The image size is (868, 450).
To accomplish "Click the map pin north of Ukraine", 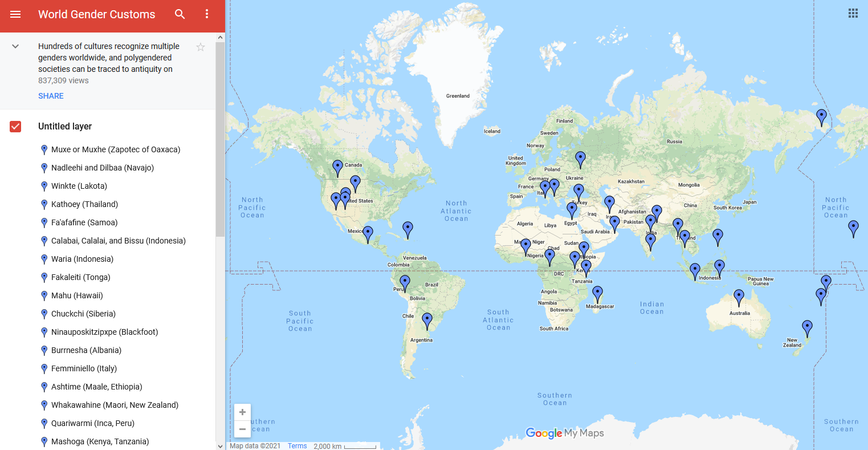I will (580, 159).
